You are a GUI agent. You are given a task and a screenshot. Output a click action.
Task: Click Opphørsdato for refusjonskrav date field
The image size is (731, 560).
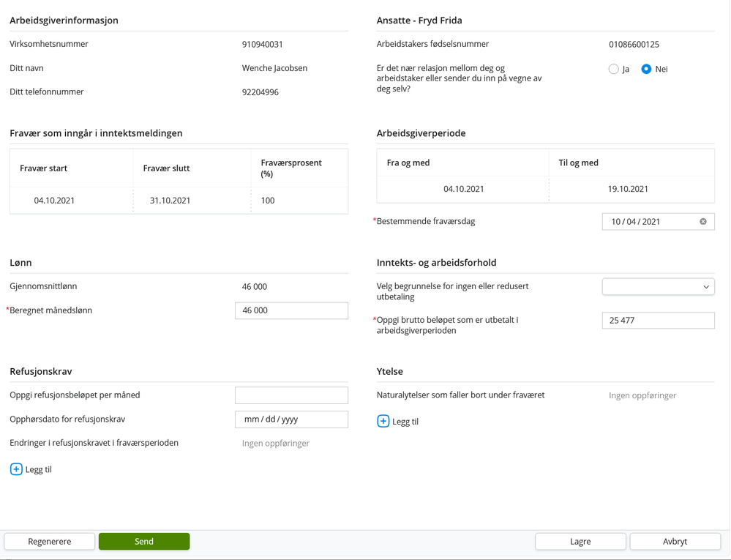(291, 419)
